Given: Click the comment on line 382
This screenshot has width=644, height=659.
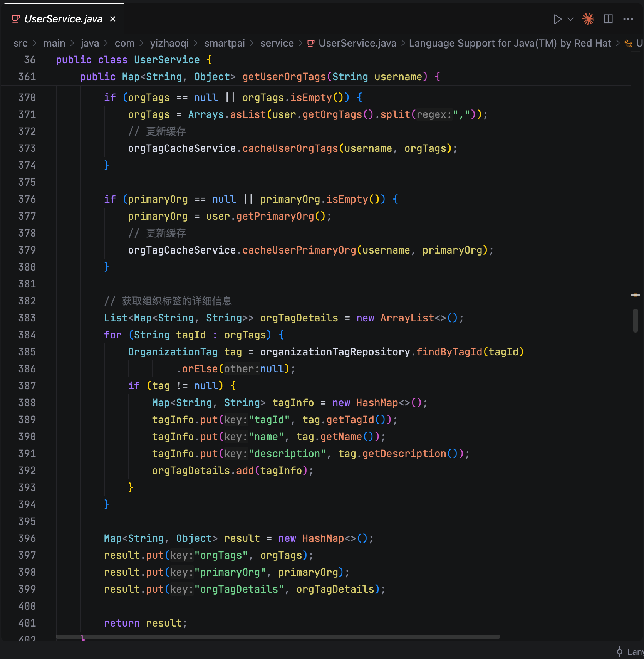Looking at the screenshot, I should click(168, 301).
